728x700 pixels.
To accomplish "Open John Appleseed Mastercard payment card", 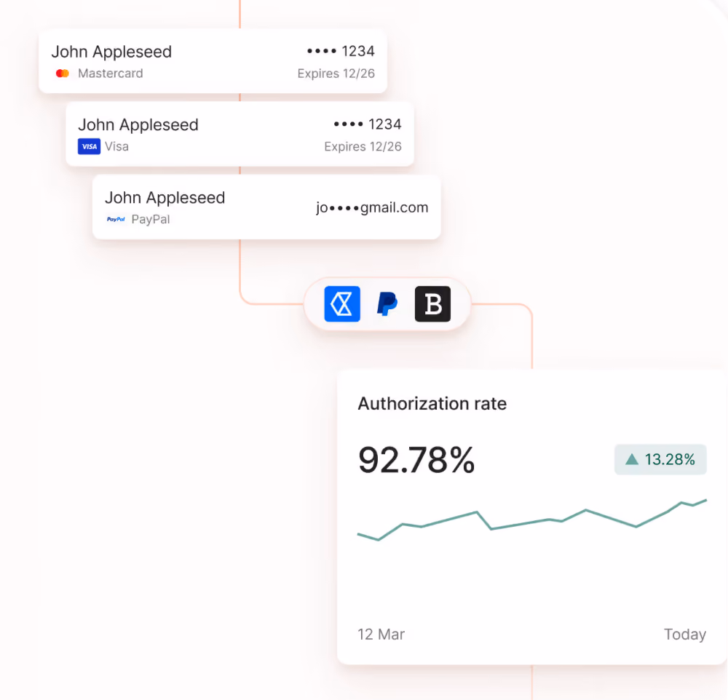I will coord(213,61).
